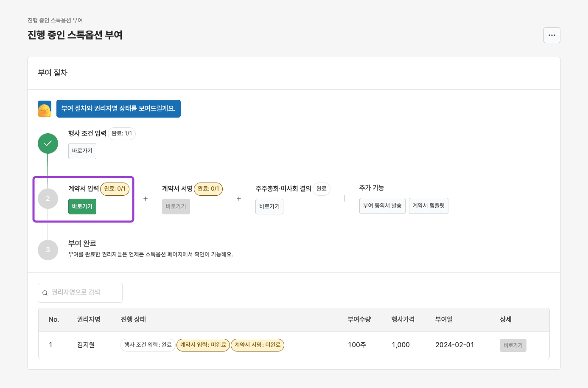
Task: Open the three-dot more options menu
Action: point(552,35)
